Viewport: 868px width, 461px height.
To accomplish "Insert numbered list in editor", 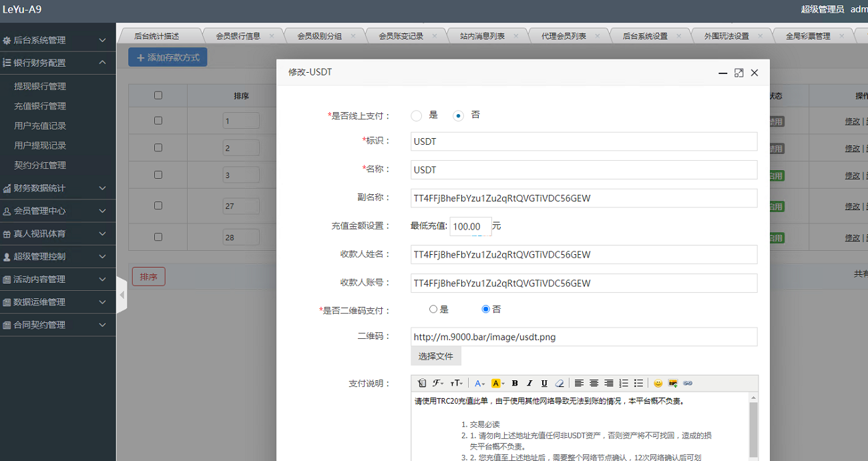I will point(624,383).
